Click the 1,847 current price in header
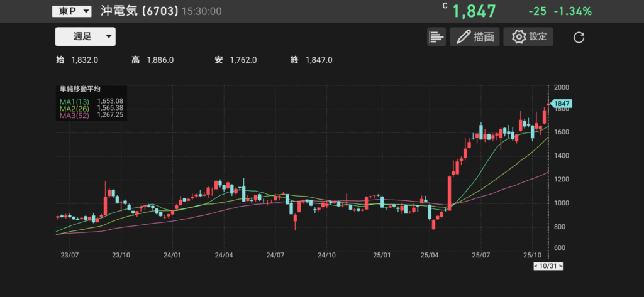 [x=474, y=11]
